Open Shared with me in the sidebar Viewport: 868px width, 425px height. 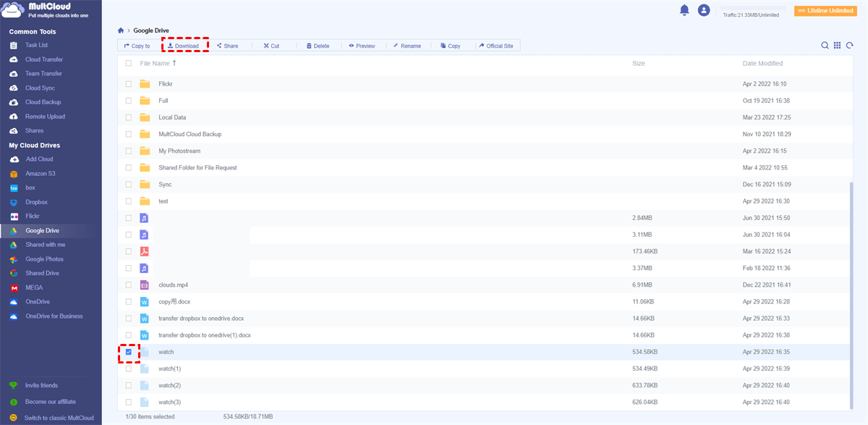click(x=45, y=245)
